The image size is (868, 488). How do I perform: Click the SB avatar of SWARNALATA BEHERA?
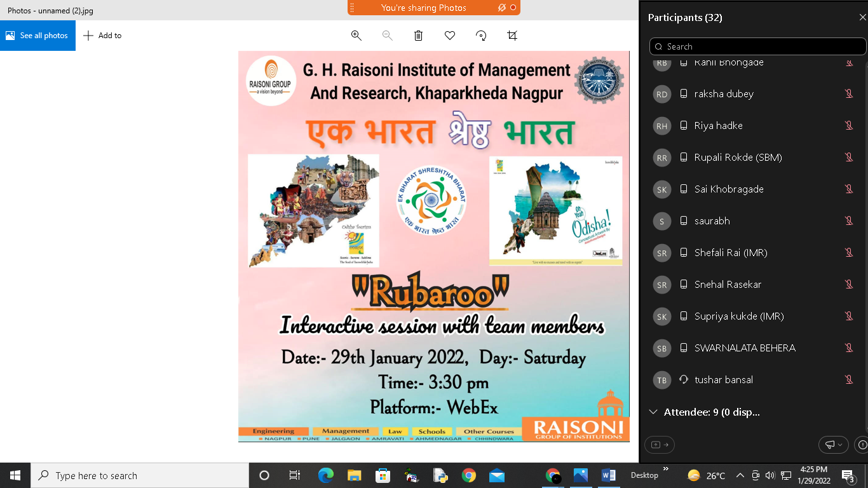662,348
